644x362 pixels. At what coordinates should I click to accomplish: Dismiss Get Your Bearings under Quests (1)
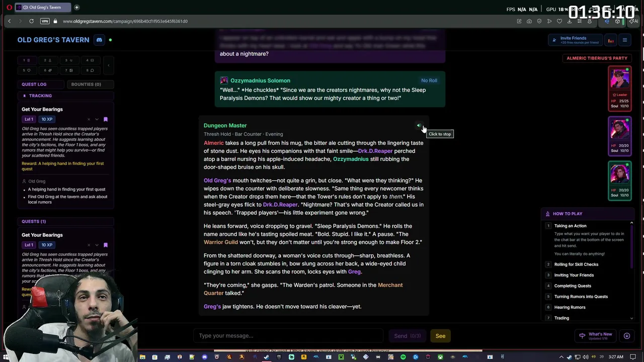point(89,245)
